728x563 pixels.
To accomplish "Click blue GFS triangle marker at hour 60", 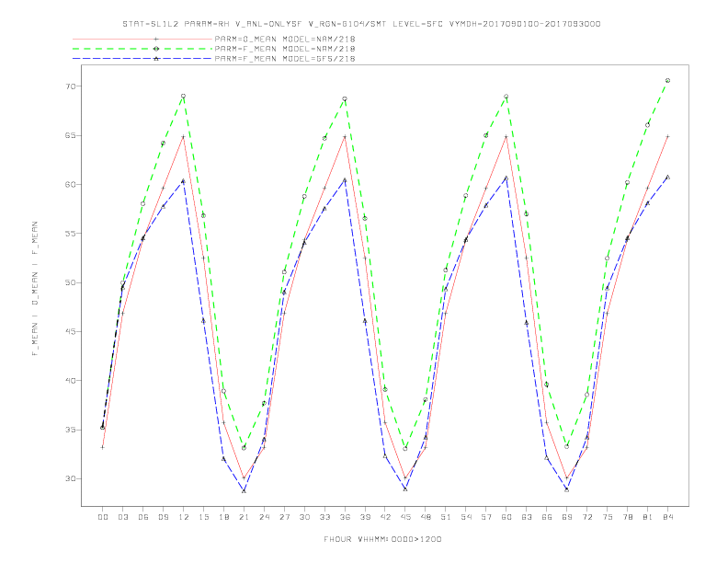I will tap(506, 178).
